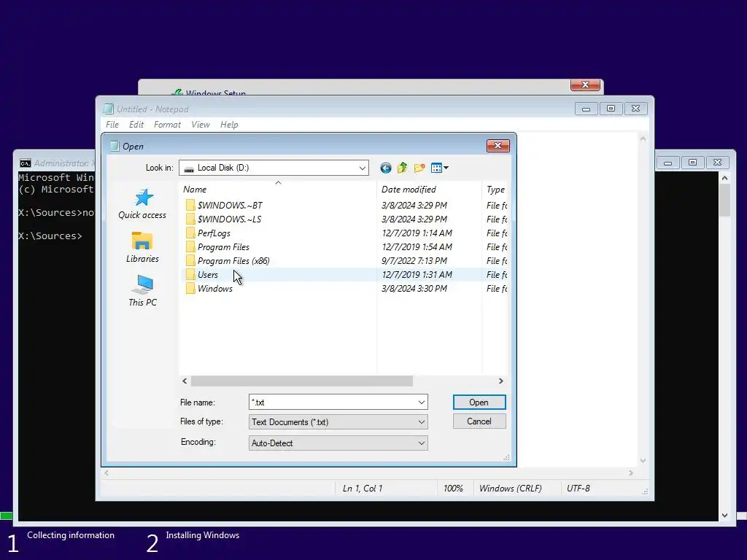Screen dimensions: 747x560
Task: Expand Files of type dropdown
Action: [422, 422]
